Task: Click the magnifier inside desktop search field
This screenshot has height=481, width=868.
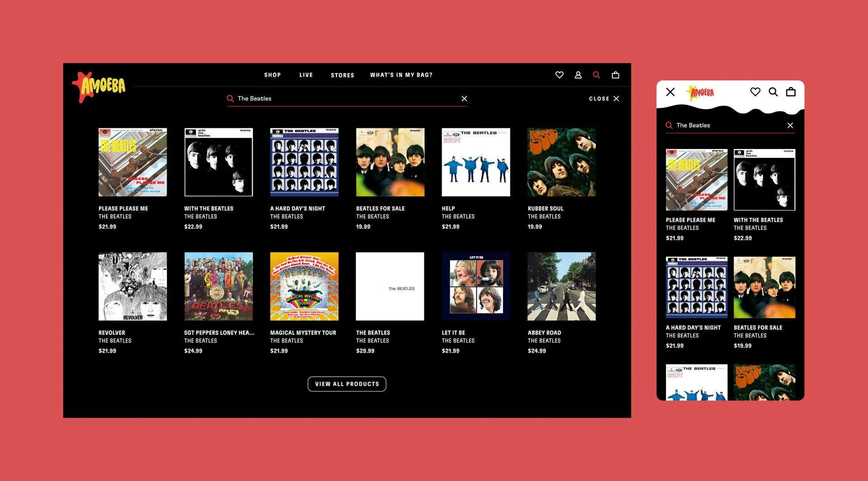Action: point(230,98)
